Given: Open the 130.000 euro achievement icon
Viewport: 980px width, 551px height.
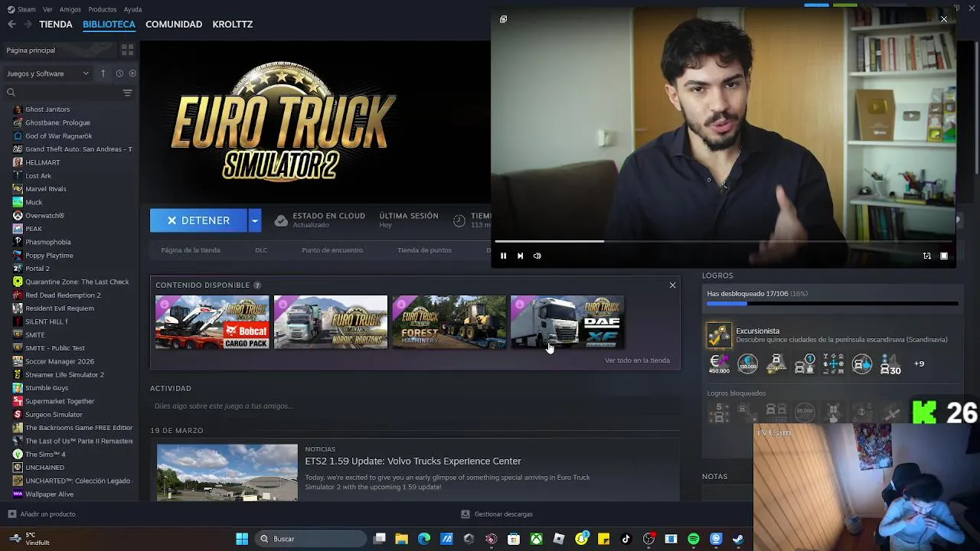Looking at the screenshot, I should coord(747,364).
